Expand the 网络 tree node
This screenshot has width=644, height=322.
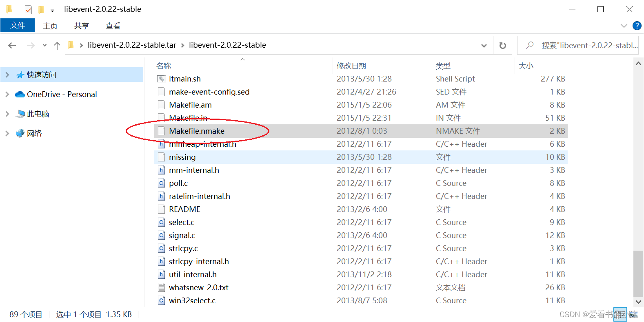pos(7,133)
